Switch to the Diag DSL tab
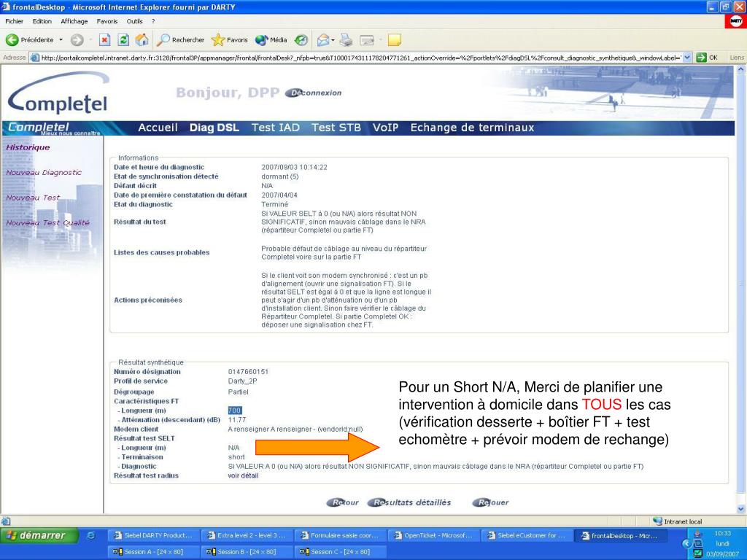The width and height of the screenshot is (747, 560). pyautogui.click(x=214, y=128)
